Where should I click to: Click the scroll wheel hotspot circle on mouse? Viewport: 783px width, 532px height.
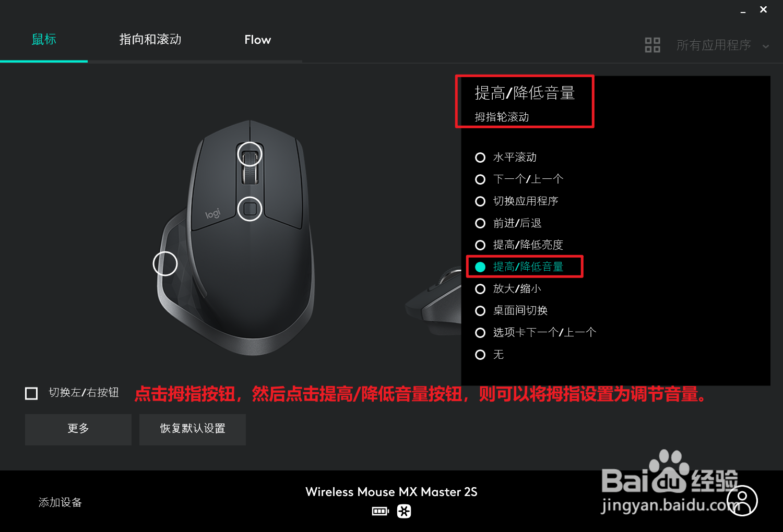click(x=250, y=154)
